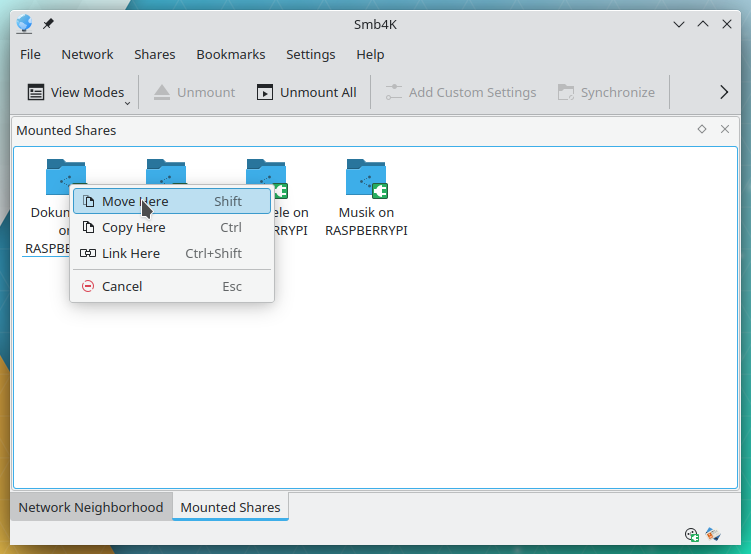Switch to the Mounted Shares tab
The image size is (751, 554).
230,507
